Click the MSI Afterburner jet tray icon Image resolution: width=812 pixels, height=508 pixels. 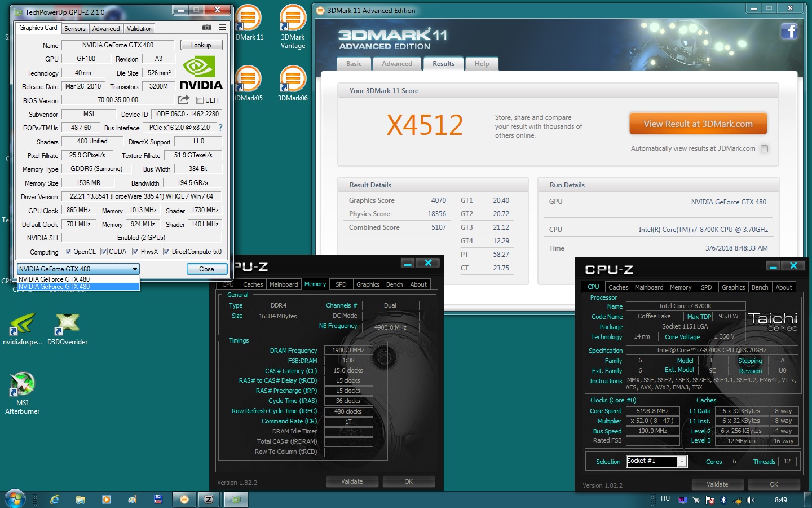point(696,500)
